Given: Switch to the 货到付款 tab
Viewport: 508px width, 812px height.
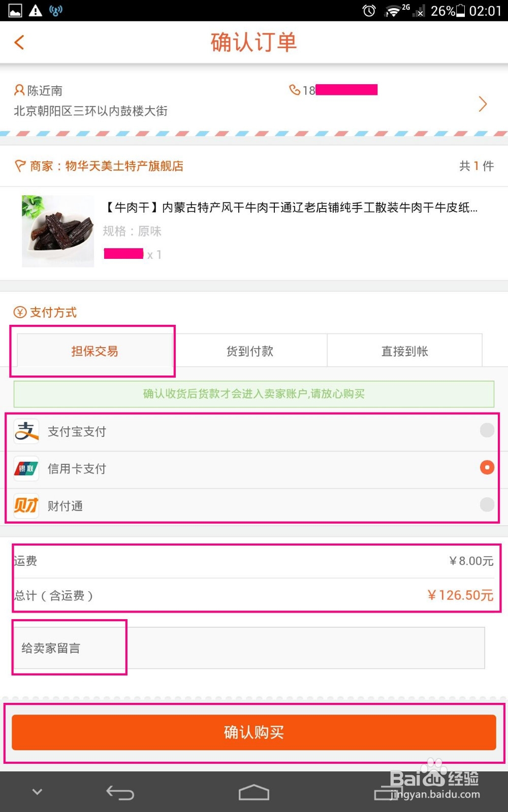Looking at the screenshot, I should coord(250,351).
